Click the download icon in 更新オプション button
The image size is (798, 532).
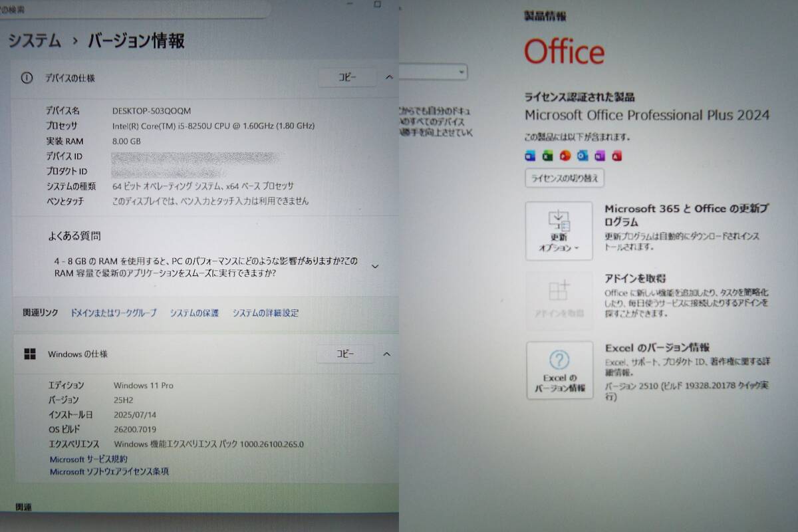[x=559, y=220]
